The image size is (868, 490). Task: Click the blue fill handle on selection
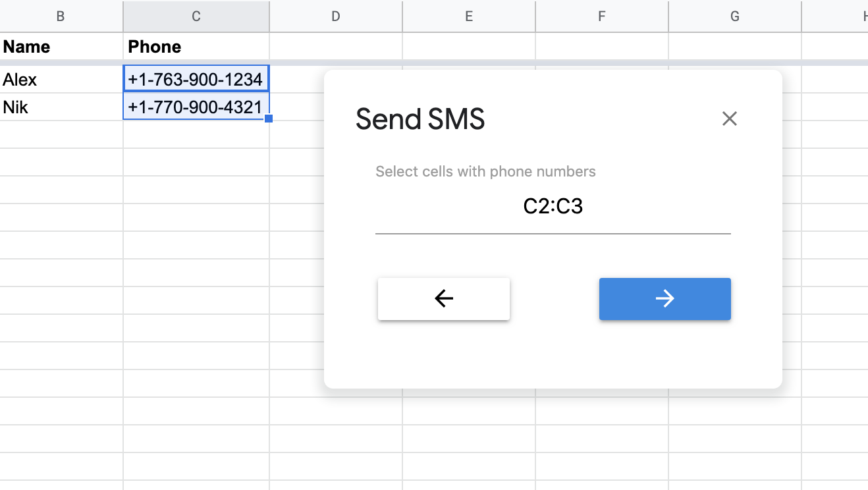pyautogui.click(x=268, y=118)
